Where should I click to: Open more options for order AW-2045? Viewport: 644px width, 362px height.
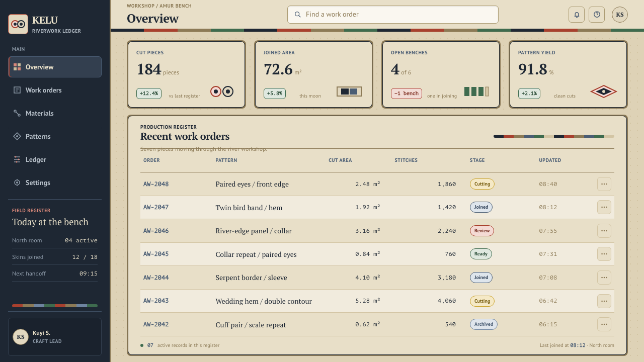tap(604, 254)
